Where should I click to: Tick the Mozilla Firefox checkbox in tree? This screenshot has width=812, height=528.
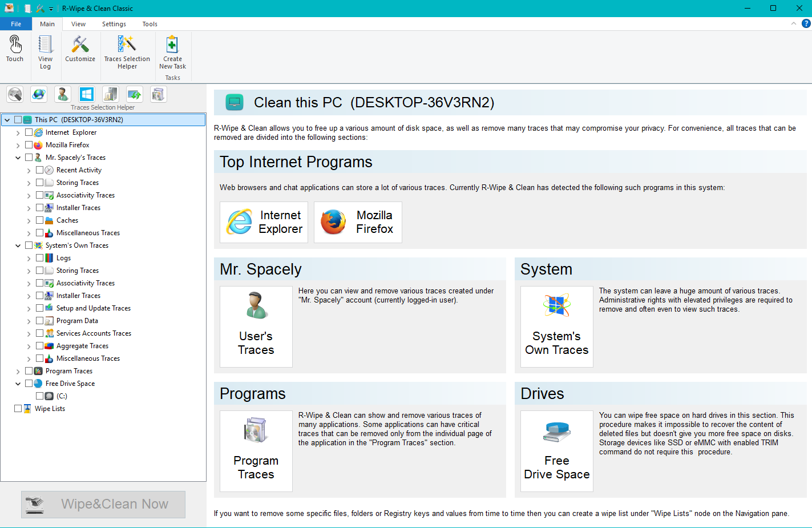click(29, 145)
